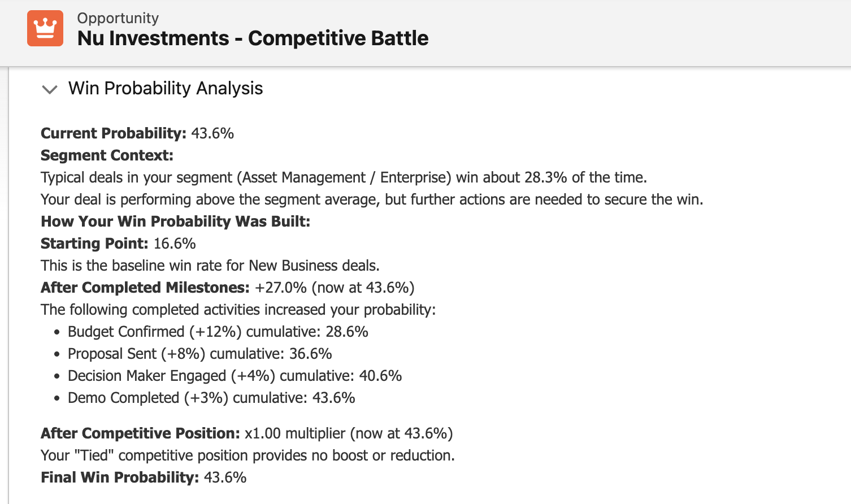Screen dimensions: 851x504
Task: Select the Final Win Probability value
Action: [225, 477]
